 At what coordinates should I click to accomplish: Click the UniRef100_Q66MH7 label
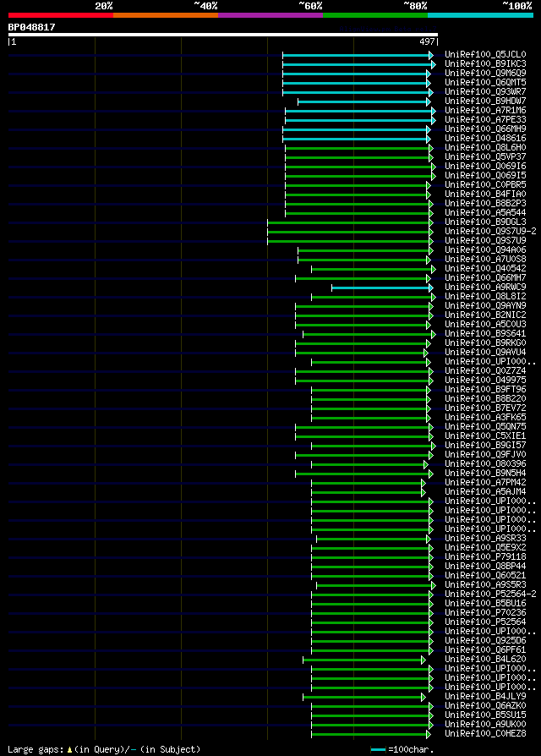(485, 277)
